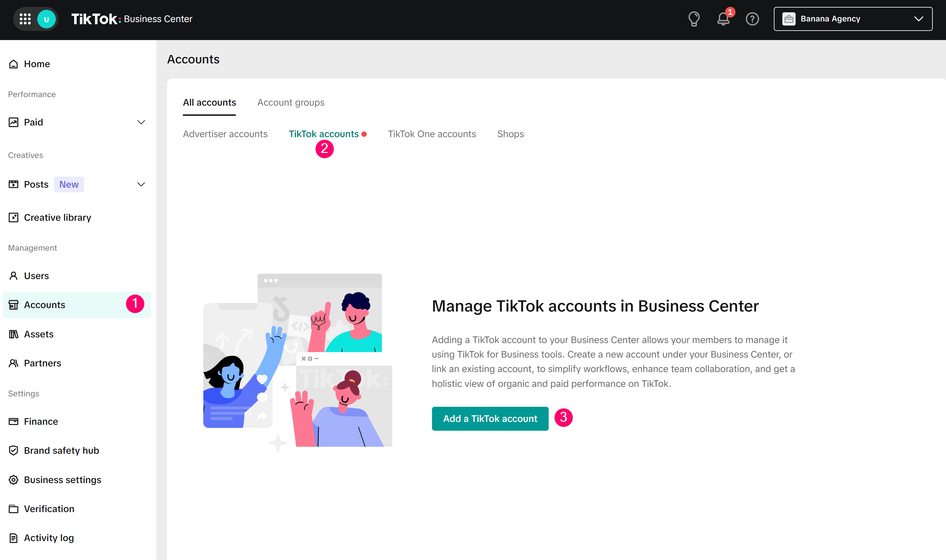
Task: Expand the Posts menu chevron
Action: [141, 184]
